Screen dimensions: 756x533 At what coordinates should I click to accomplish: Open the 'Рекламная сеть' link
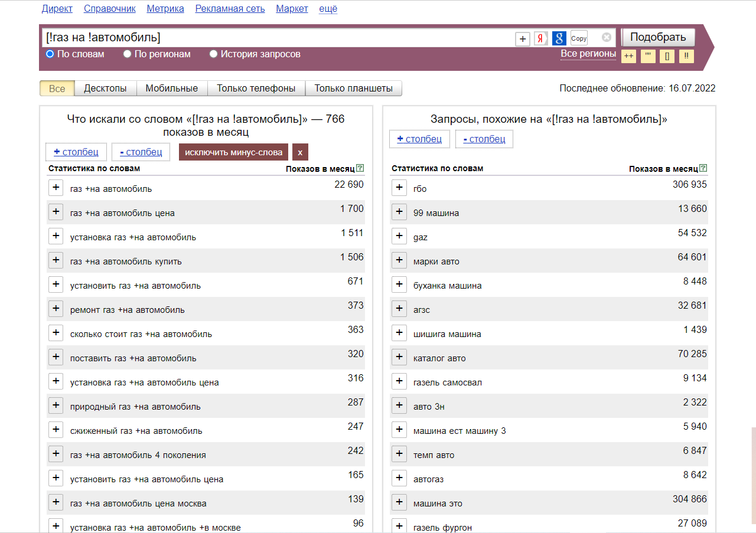coord(230,8)
